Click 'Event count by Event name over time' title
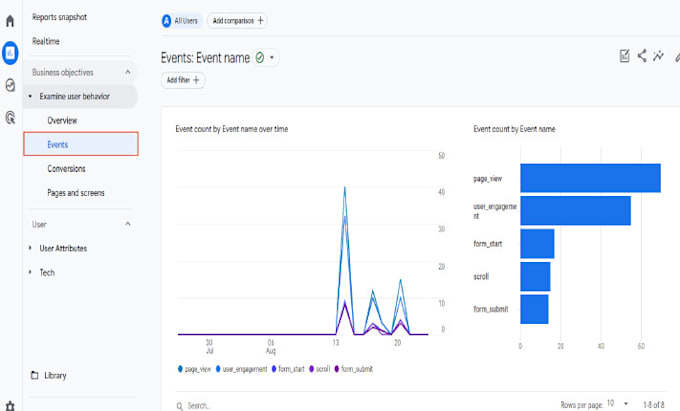Image resolution: width=680 pixels, height=411 pixels. pyautogui.click(x=232, y=129)
